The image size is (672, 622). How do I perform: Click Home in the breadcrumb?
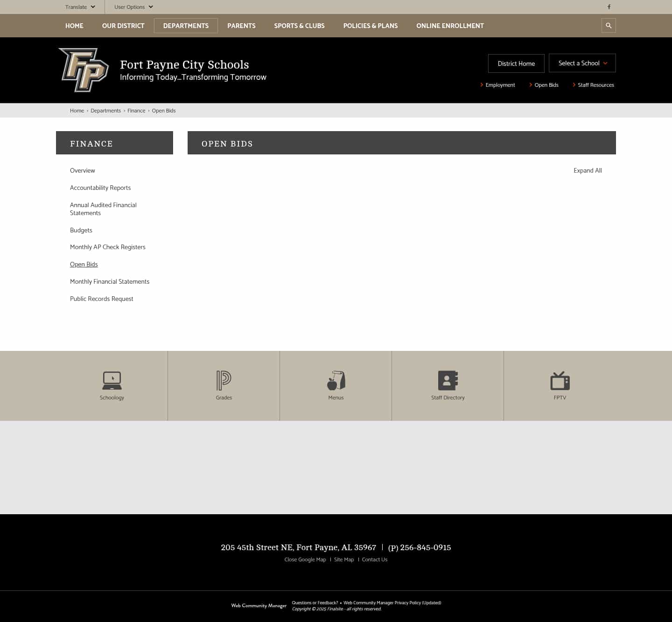click(77, 111)
